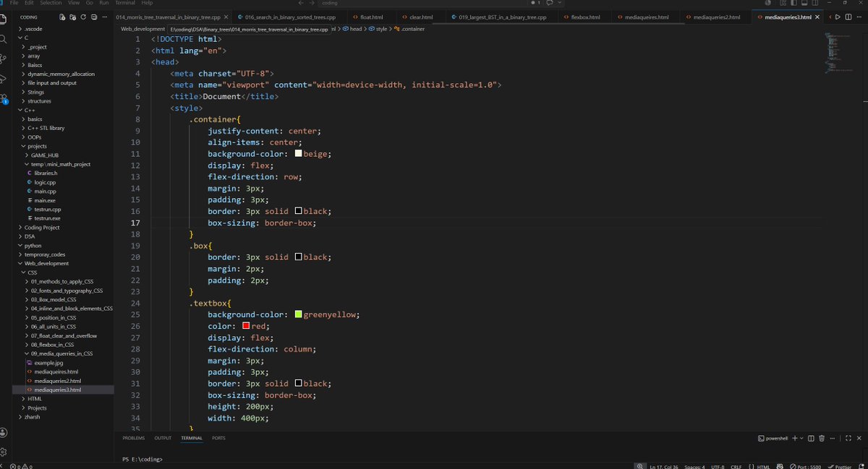This screenshot has width=868, height=469.
Task: Open terminal panel More Actions ellipsis
Action: pos(833,438)
